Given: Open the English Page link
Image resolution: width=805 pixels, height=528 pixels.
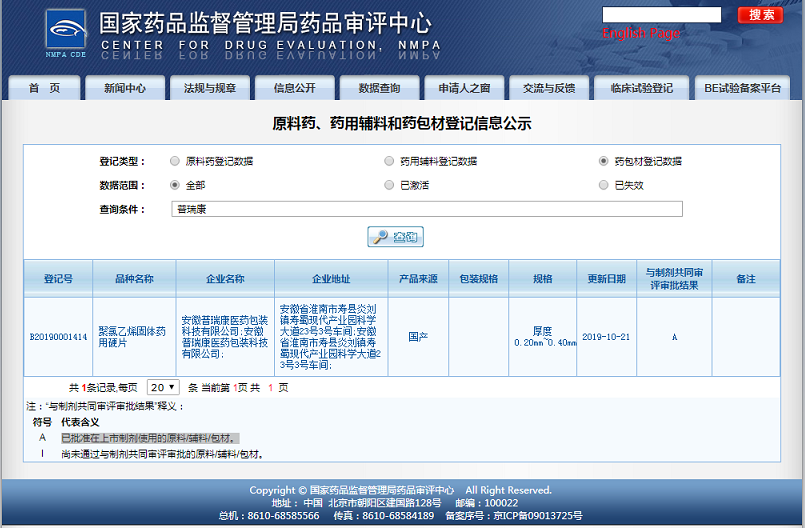Looking at the screenshot, I should (641, 33).
